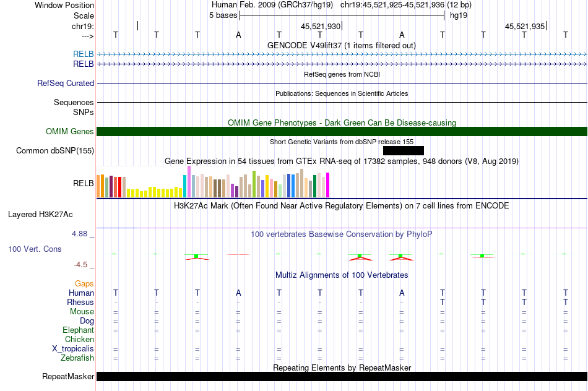Open the RefSeq Curated track label
The image size is (588, 391).
click(66, 84)
